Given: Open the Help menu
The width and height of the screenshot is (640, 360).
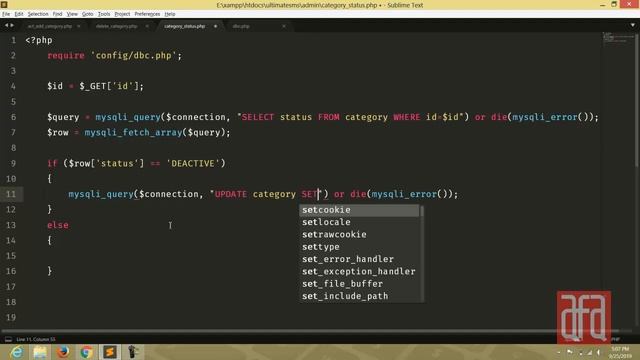Looking at the screenshot, I should (x=170, y=14).
